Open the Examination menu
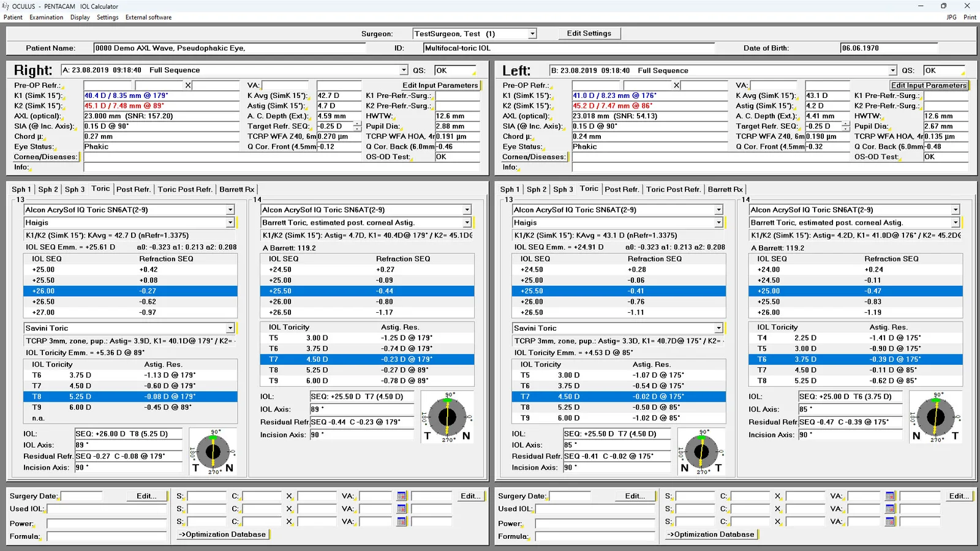 [x=47, y=17]
